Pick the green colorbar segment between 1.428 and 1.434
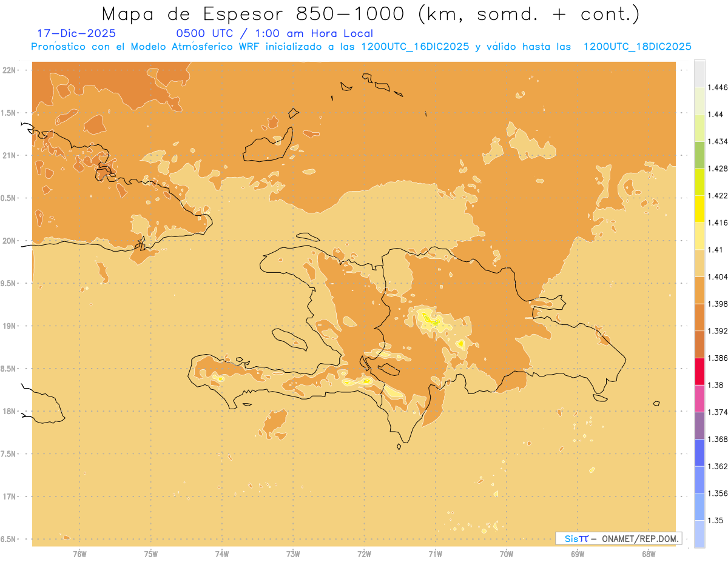The image size is (728, 562). click(x=699, y=155)
